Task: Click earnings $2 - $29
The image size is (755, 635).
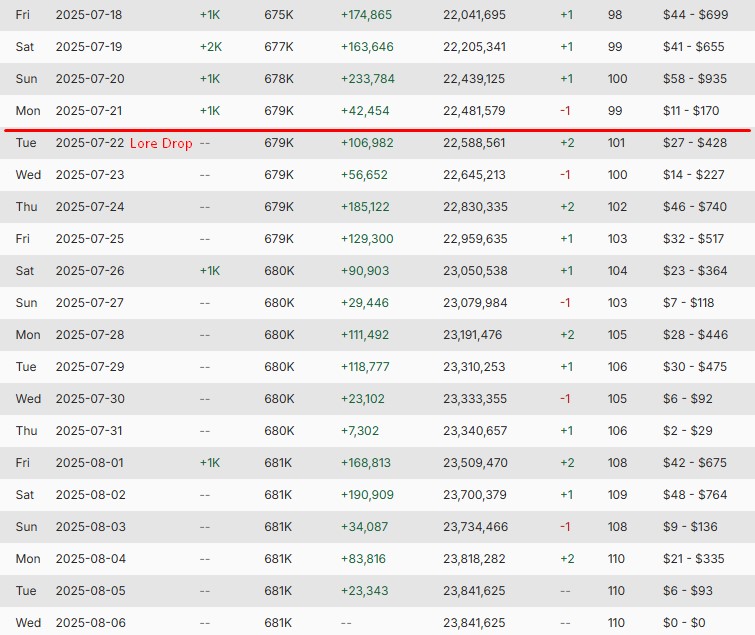Action: tap(688, 431)
